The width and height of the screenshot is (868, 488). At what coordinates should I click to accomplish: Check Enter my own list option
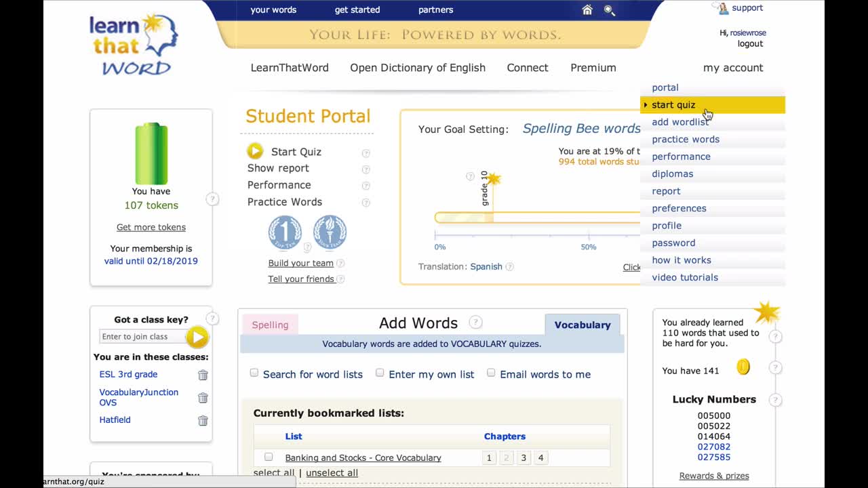pos(380,373)
